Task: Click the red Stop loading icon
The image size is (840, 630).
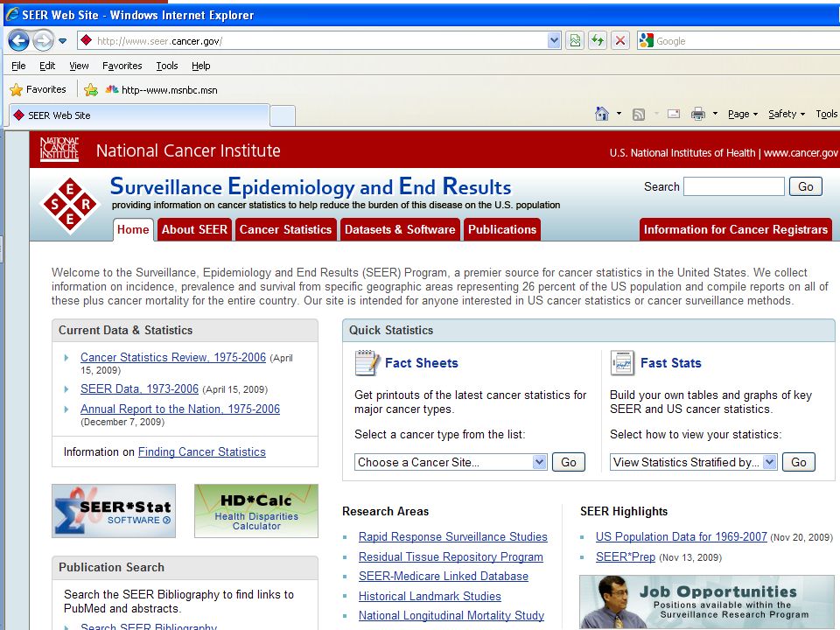Action: tap(619, 41)
